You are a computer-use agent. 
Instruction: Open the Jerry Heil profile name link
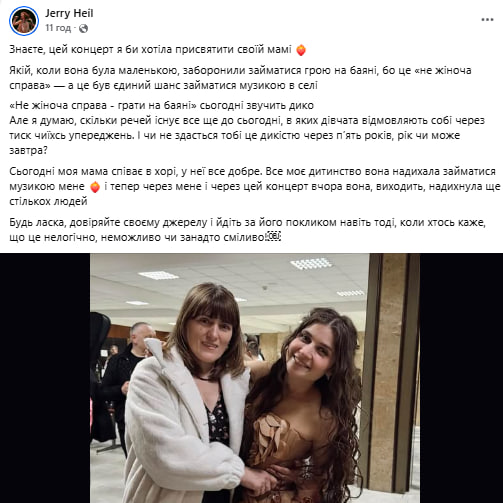point(69,13)
